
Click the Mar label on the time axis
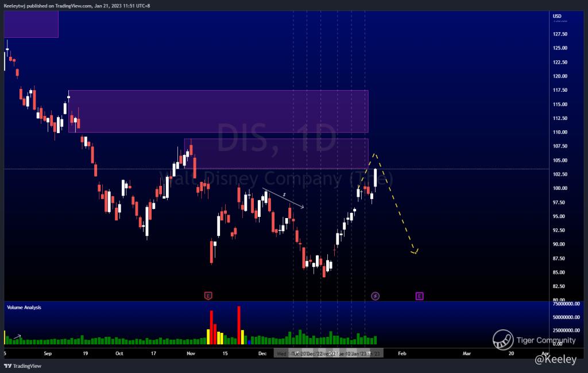tap(466, 353)
